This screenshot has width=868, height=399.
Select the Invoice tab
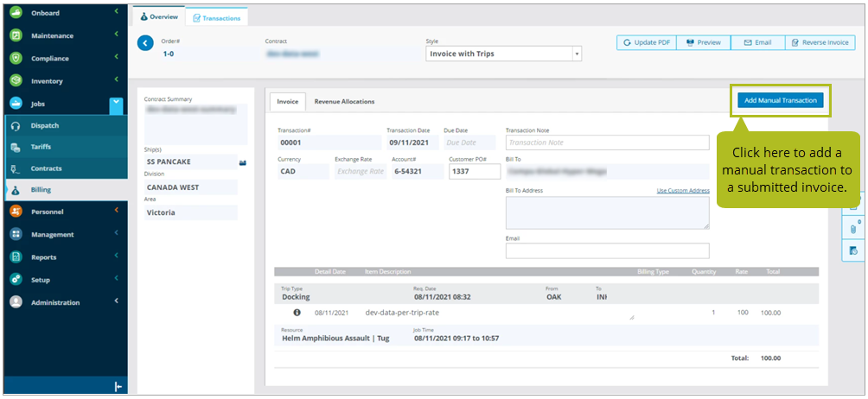pyautogui.click(x=288, y=102)
